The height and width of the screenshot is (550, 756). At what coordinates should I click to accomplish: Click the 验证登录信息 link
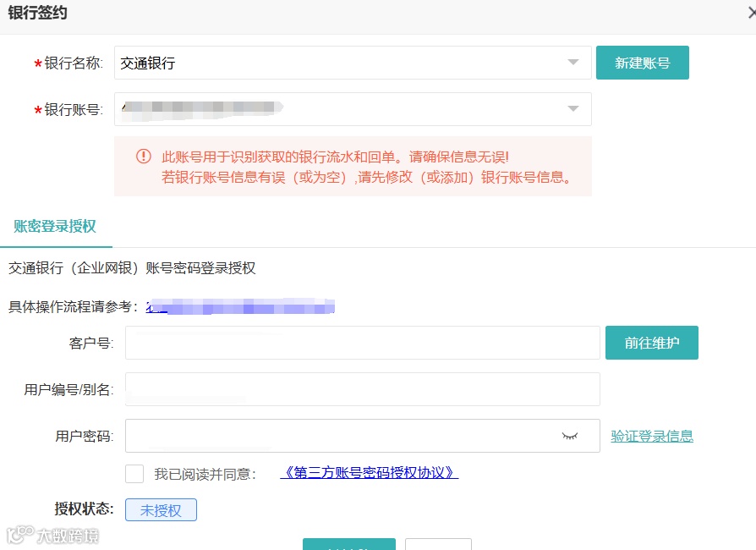(x=652, y=436)
